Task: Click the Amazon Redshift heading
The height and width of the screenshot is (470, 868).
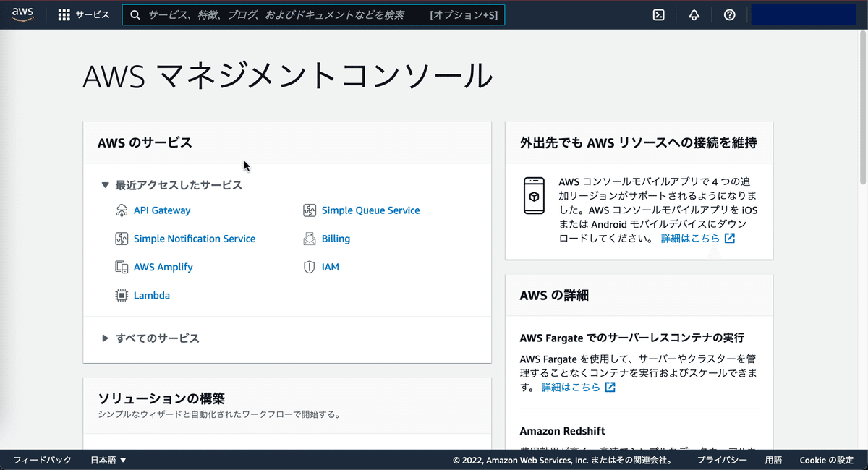Action: 562,431
